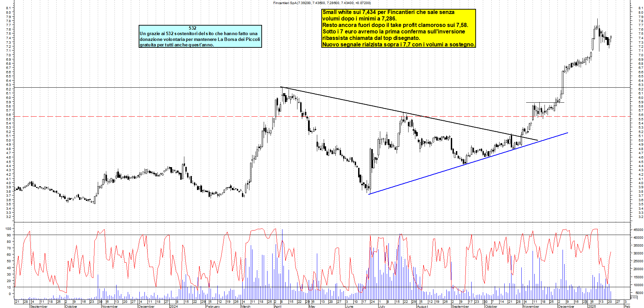Click the 5000 volume axis label
This screenshot has height=308, width=644.
pos(639,293)
